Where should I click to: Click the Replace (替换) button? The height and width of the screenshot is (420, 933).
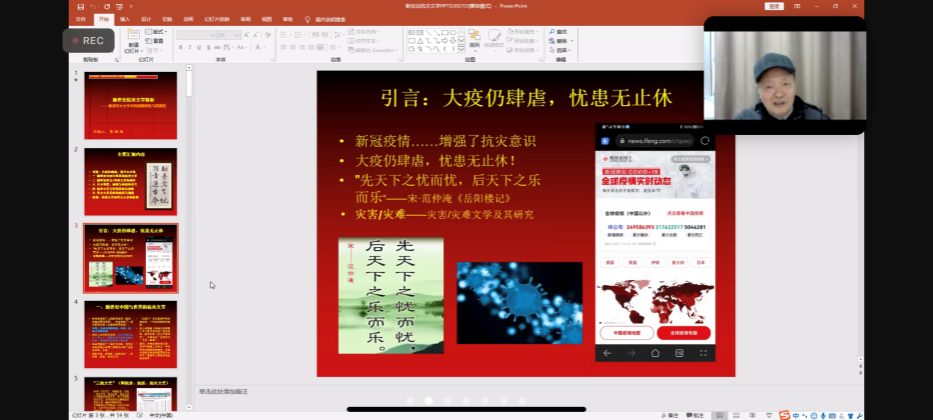pos(562,40)
